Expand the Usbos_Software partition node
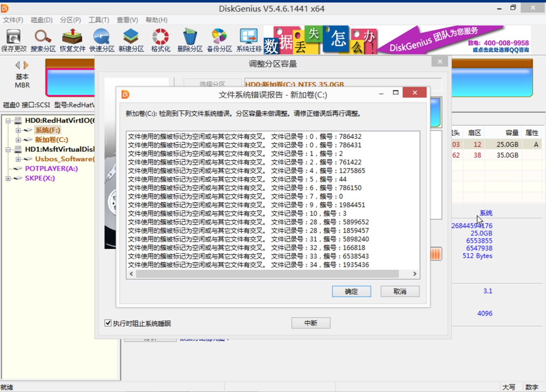This screenshot has width=546, height=392. click(x=18, y=159)
